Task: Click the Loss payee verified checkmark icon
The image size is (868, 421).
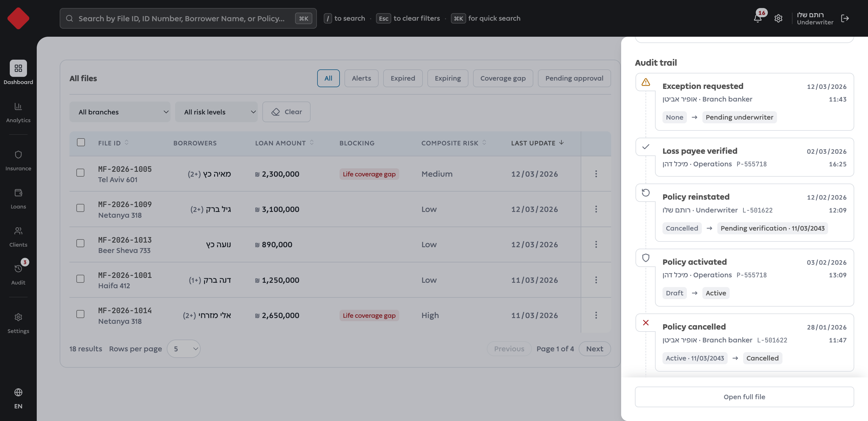Action: pyautogui.click(x=646, y=147)
